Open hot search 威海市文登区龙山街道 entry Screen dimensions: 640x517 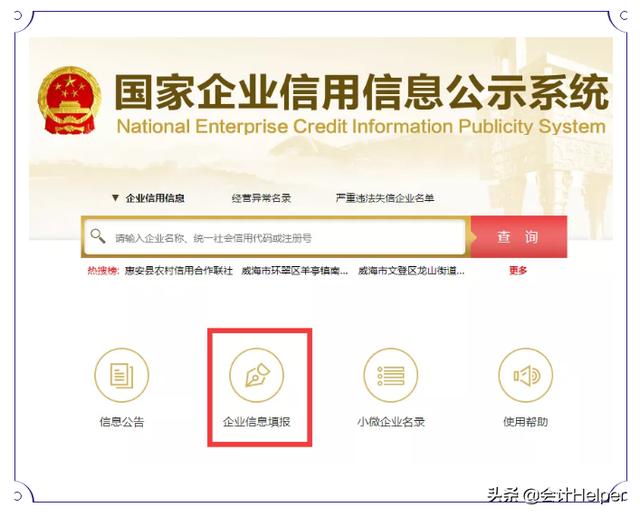click(x=411, y=271)
